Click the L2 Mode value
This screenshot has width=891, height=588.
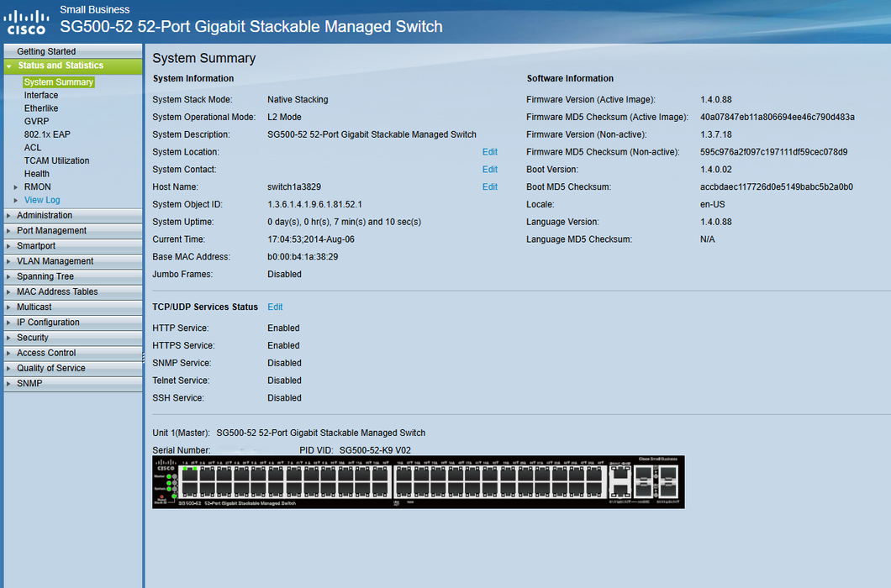click(x=285, y=117)
